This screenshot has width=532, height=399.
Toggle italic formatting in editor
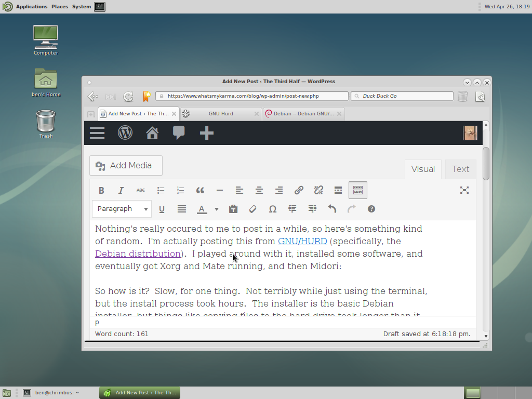tap(121, 190)
